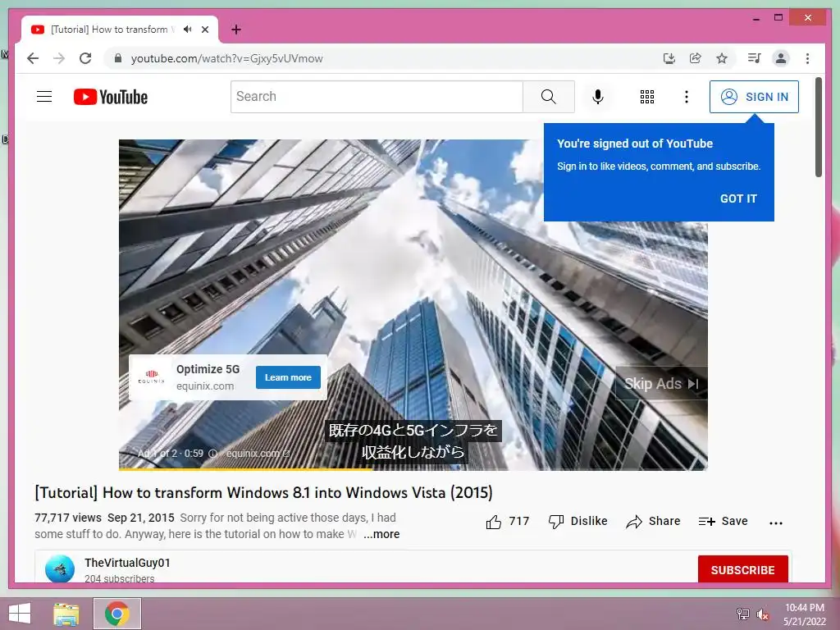Click the yellow ad progress bar

coord(245,468)
